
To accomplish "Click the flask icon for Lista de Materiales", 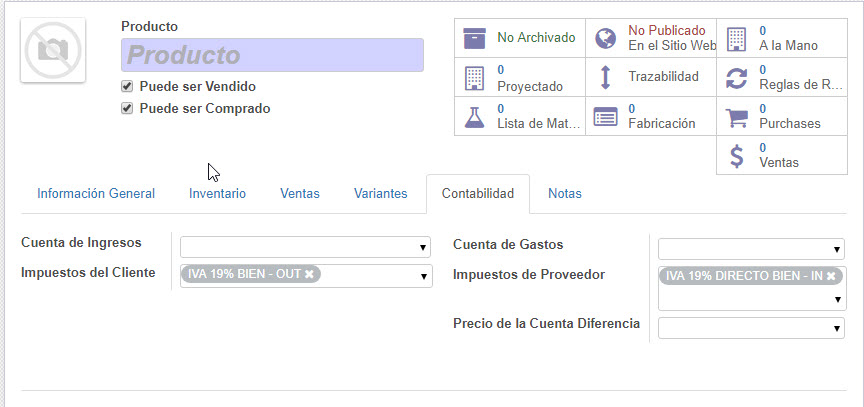I will 474,116.
